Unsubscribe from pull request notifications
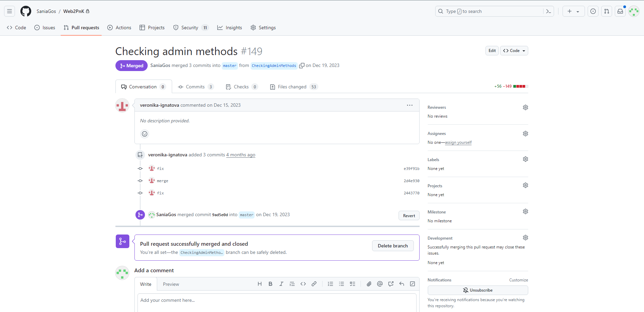644x312 pixels. (478, 290)
